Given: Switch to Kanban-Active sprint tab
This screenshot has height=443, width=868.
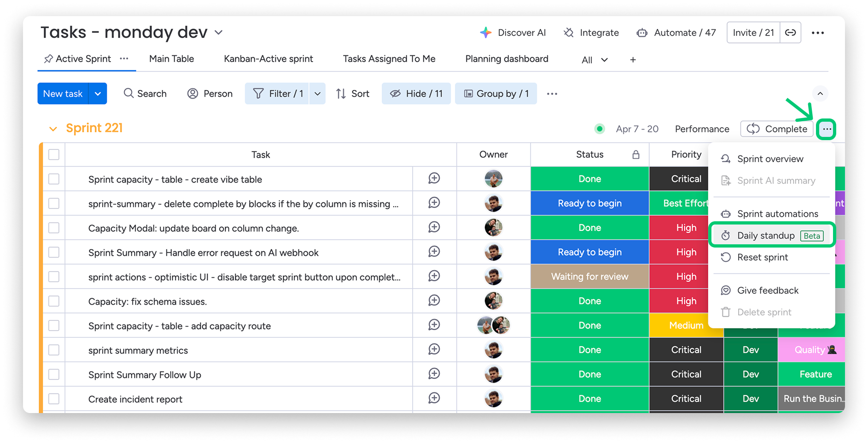Looking at the screenshot, I should coord(268,59).
